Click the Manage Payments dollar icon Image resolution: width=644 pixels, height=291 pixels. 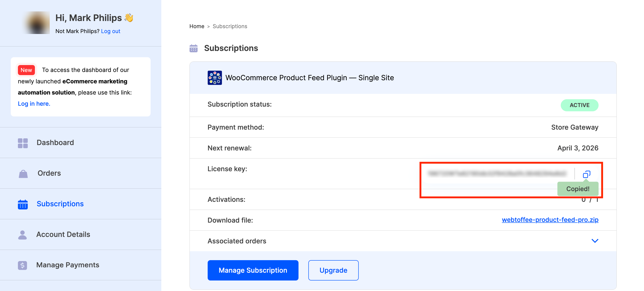pos(23,265)
